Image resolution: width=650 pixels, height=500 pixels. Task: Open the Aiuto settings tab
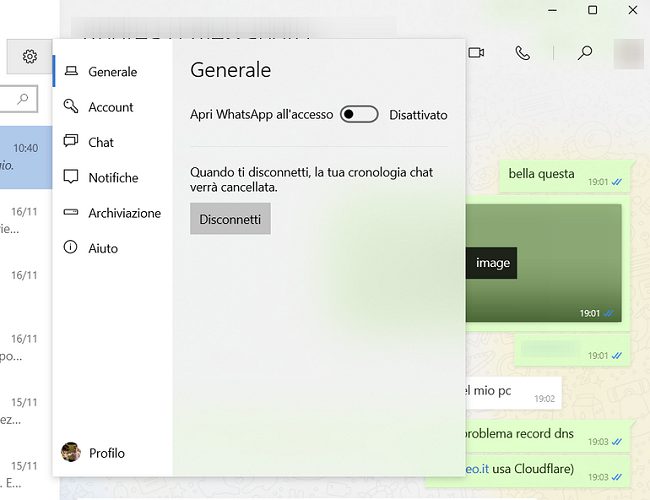pos(112,248)
